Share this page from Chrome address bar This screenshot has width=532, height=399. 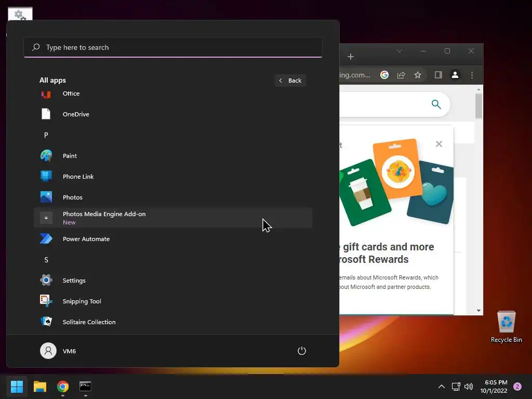click(401, 75)
